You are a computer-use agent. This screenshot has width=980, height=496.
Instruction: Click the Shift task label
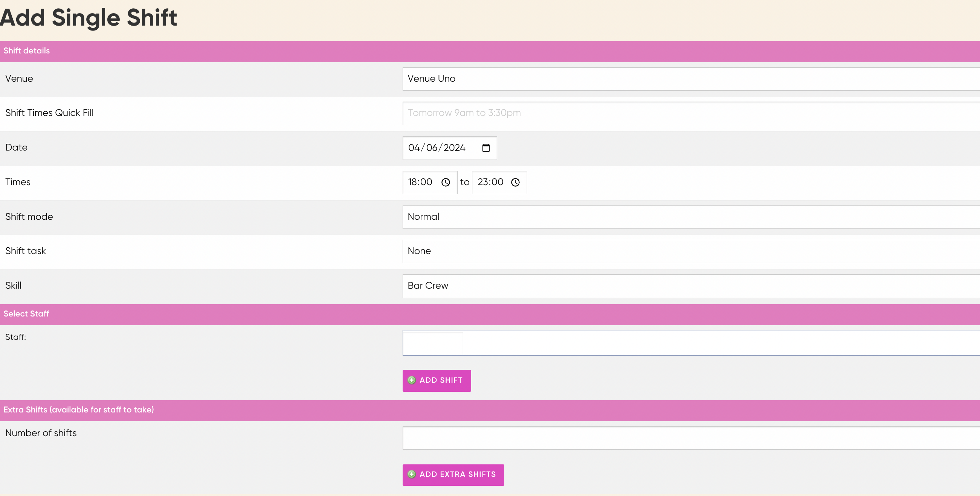pos(26,251)
